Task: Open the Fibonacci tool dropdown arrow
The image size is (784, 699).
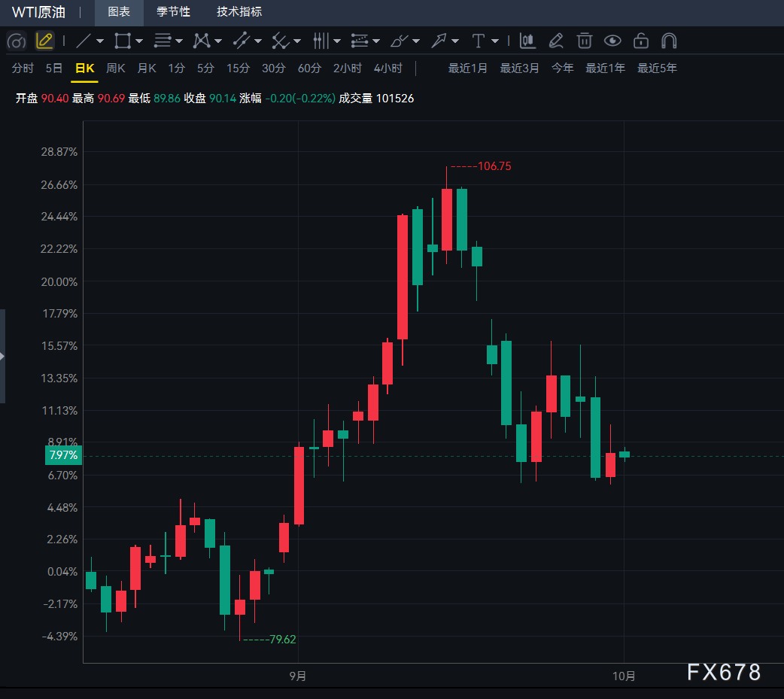Action: point(376,41)
